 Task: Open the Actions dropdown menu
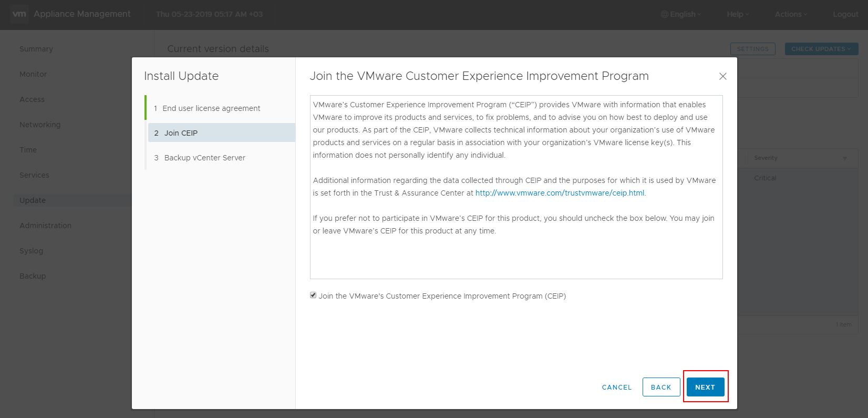tap(790, 14)
